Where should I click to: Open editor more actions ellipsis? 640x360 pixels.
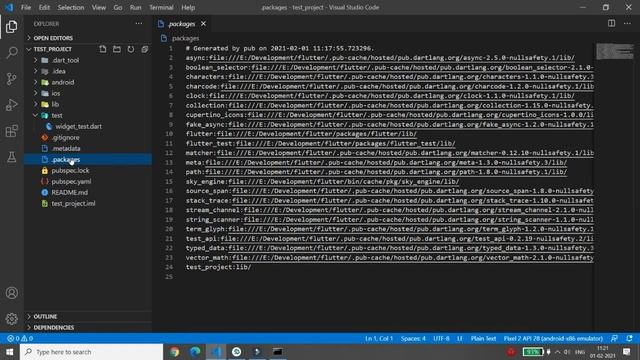(627, 23)
